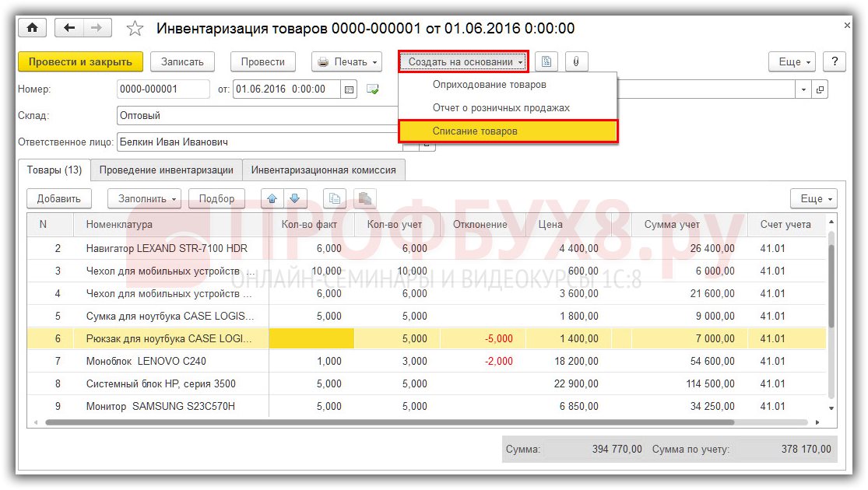Go back with the left arrow
This screenshot has height=490, width=868.
(70, 28)
